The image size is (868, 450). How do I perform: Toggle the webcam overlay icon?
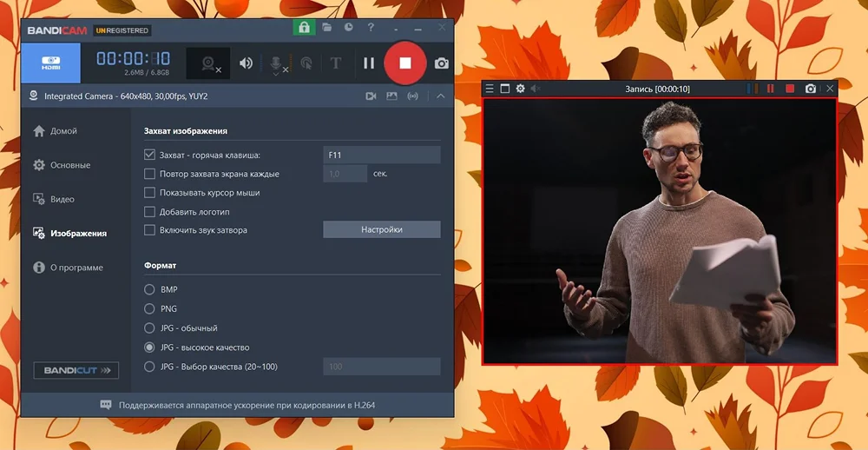pyautogui.click(x=209, y=63)
